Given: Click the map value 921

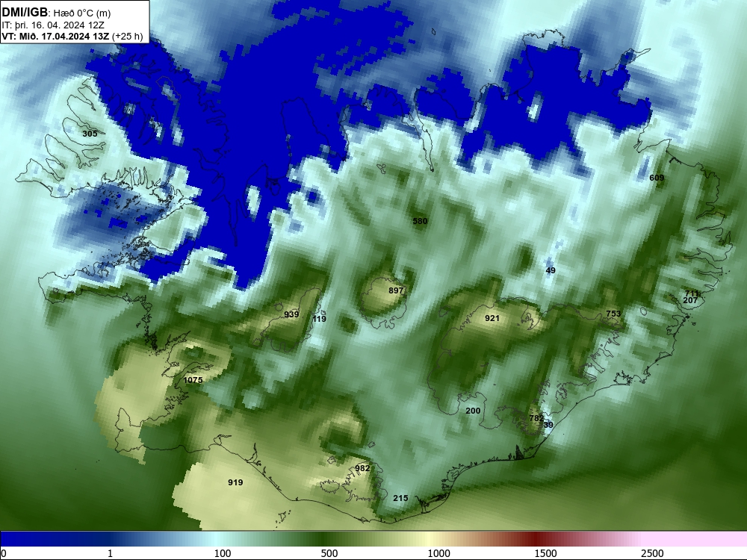Looking at the screenshot, I should (492, 318).
